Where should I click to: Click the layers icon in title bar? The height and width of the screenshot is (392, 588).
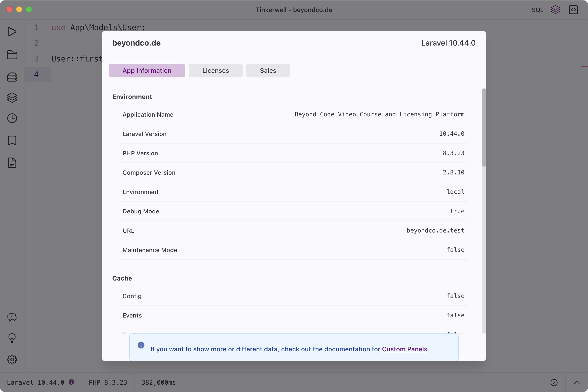point(555,10)
